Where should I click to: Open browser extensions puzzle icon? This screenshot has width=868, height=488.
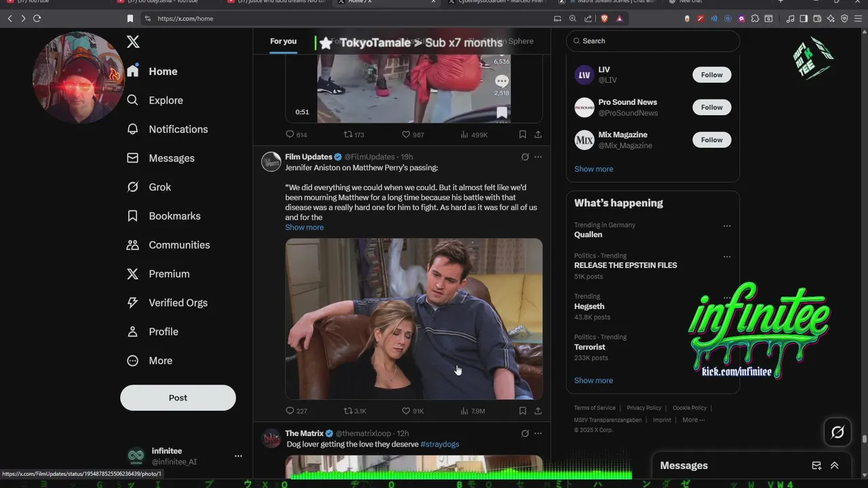(755, 18)
